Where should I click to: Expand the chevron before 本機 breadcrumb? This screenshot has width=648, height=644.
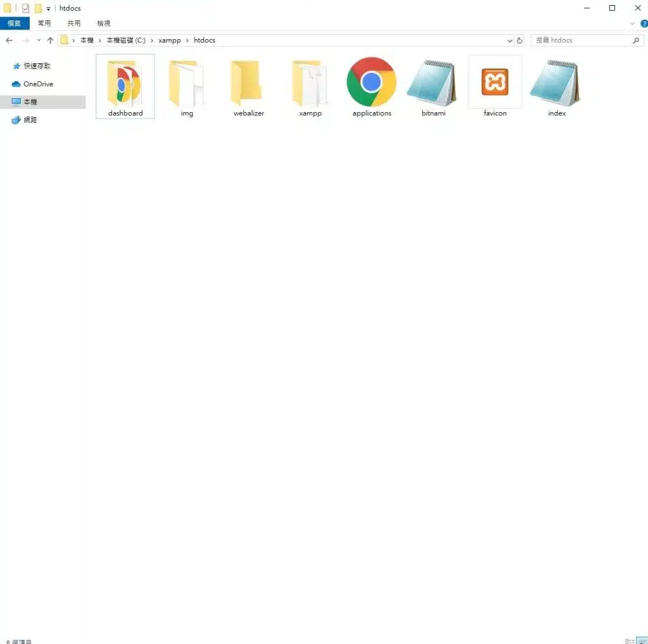click(73, 40)
